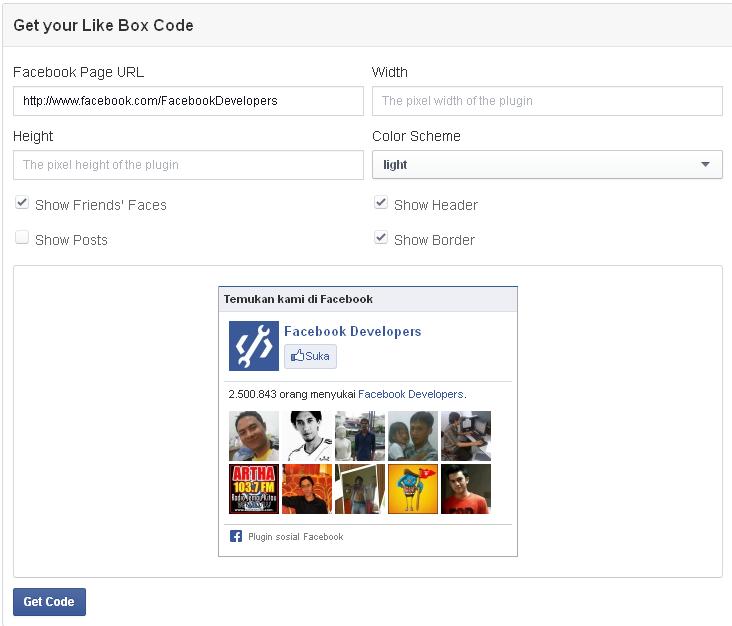Screen dimensions: 732x626
Task: Click the '2.500.843 orang menyukai' text
Action: coord(292,394)
